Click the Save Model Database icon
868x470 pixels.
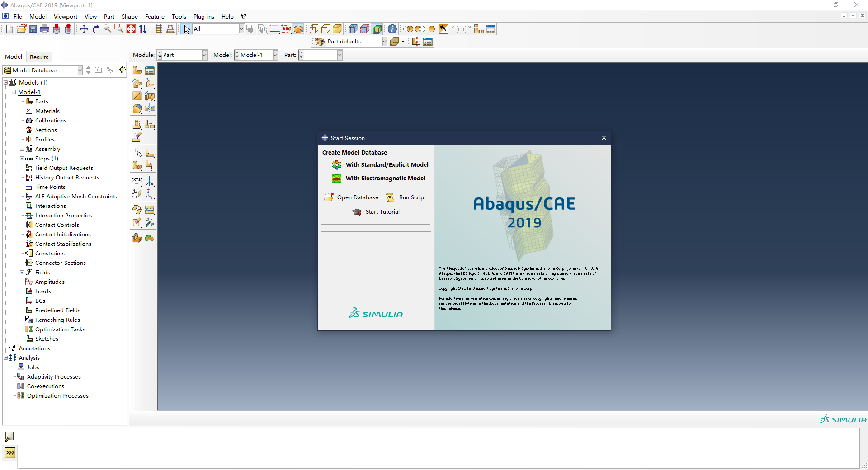(33, 29)
